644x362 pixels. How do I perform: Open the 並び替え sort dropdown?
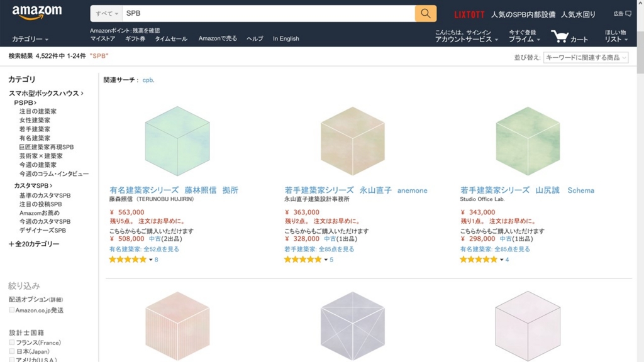pos(586,57)
